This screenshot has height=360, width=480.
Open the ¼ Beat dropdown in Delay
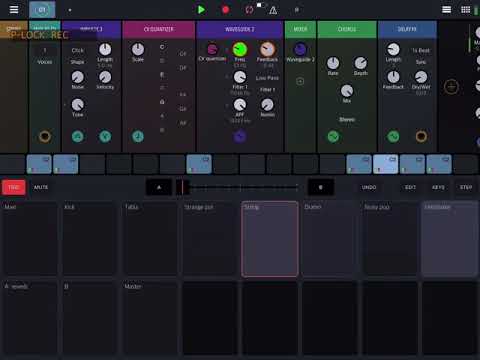[421, 51]
